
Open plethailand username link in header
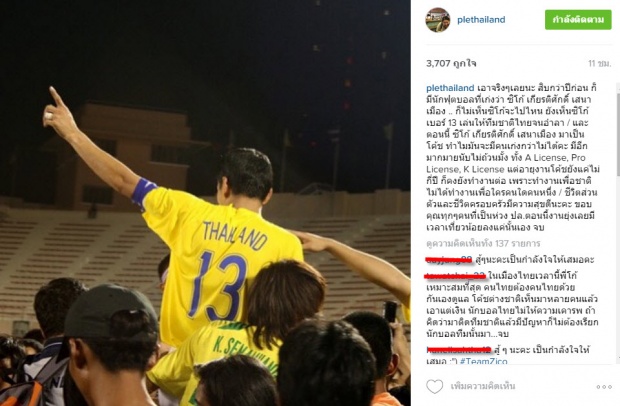481,20
